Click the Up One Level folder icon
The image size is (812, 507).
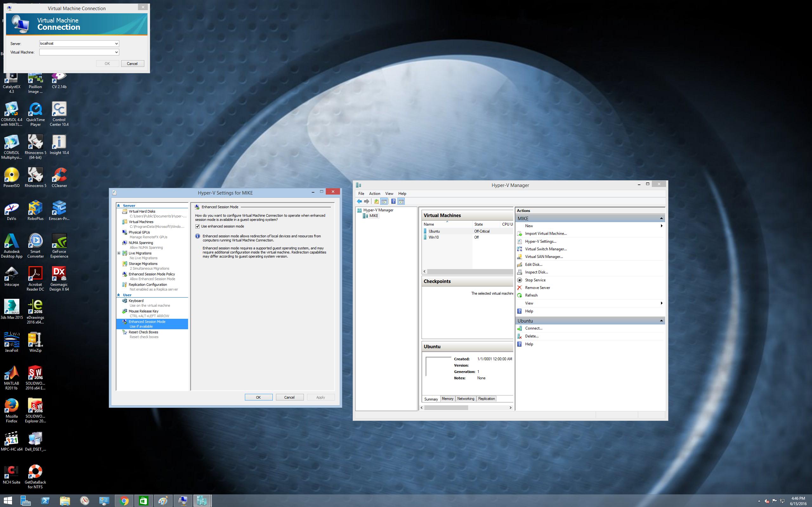point(376,202)
